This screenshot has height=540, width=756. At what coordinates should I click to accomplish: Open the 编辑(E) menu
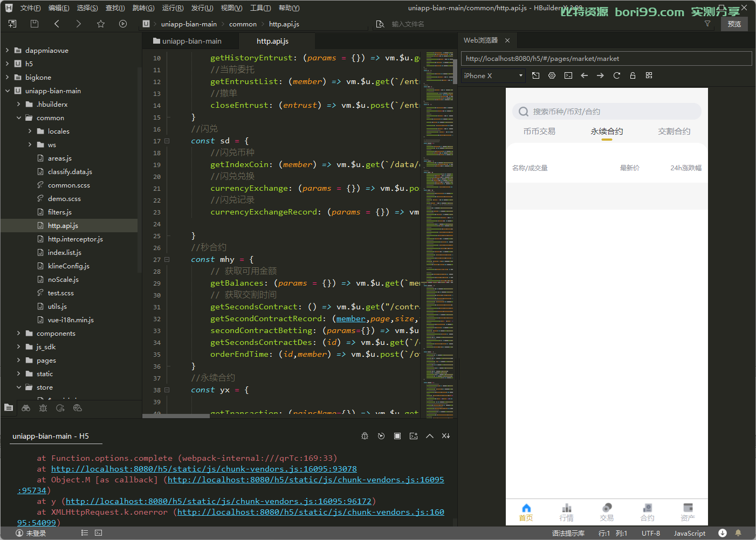pos(59,8)
